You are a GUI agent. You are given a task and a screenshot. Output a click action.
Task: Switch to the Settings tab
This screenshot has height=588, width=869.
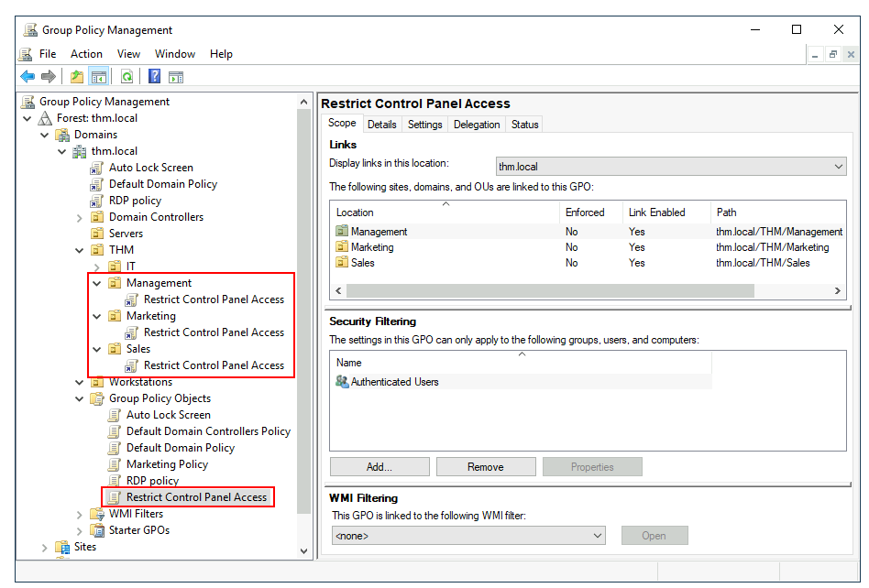424,125
